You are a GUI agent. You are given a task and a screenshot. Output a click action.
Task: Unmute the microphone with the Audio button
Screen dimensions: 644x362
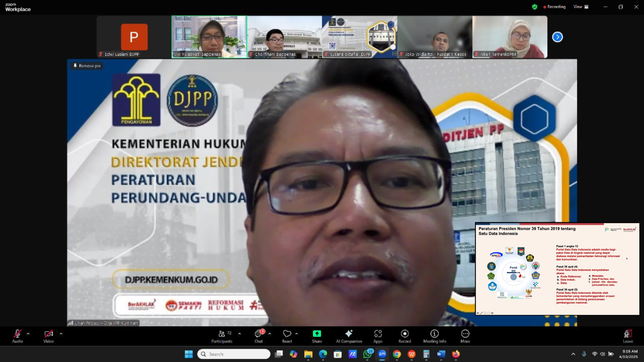coord(17,336)
